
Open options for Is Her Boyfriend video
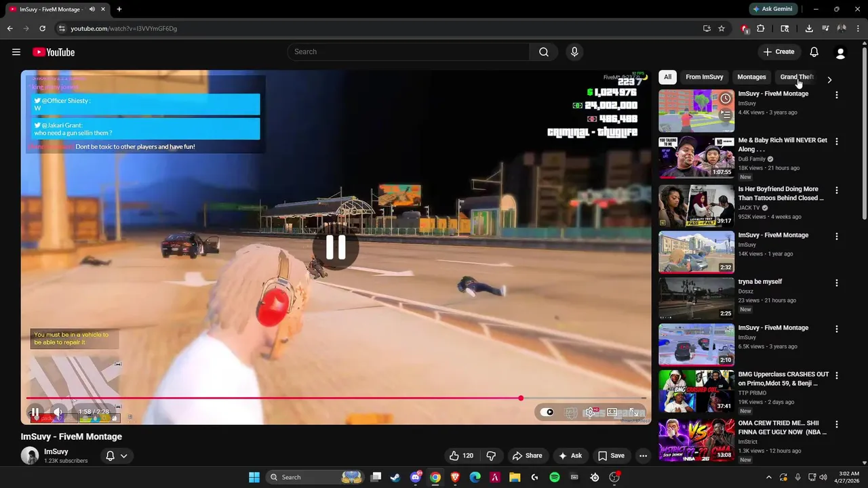pos(836,190)
